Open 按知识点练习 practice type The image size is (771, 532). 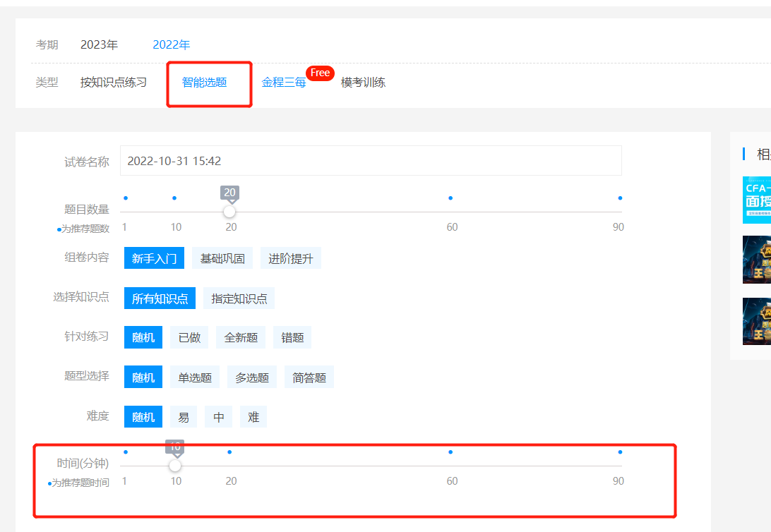[114, 83]
